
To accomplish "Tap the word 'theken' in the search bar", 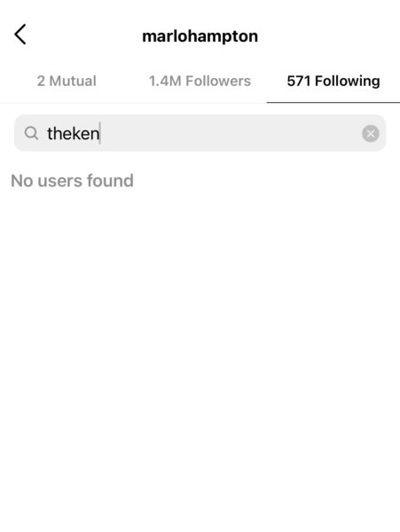I will 74,133.
